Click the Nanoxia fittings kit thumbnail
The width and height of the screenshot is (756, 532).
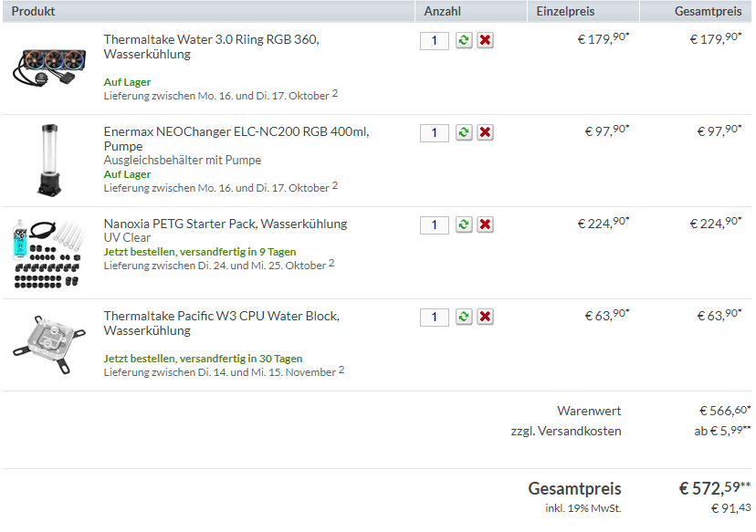click(x=49, y=253)
